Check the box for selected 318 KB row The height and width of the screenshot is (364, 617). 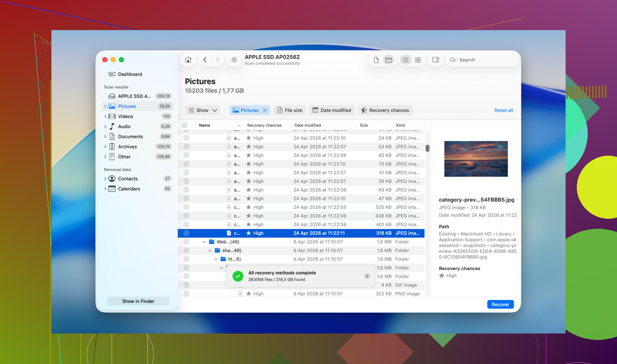(186, 233)
